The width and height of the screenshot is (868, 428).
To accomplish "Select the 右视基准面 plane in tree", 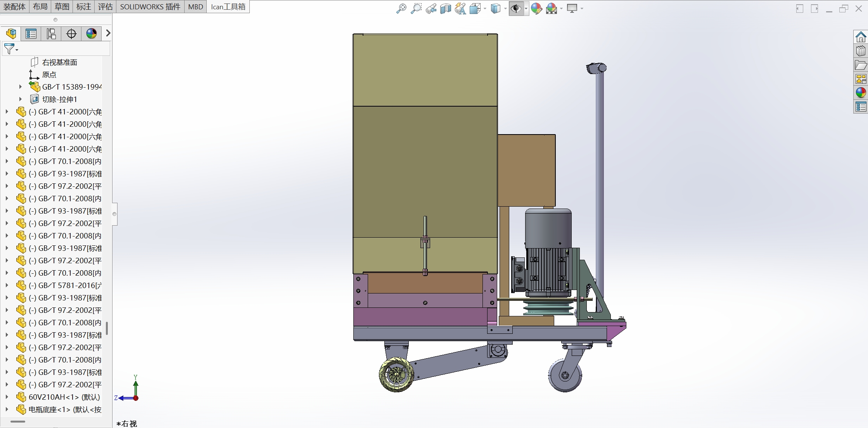I will coord(59,62).
